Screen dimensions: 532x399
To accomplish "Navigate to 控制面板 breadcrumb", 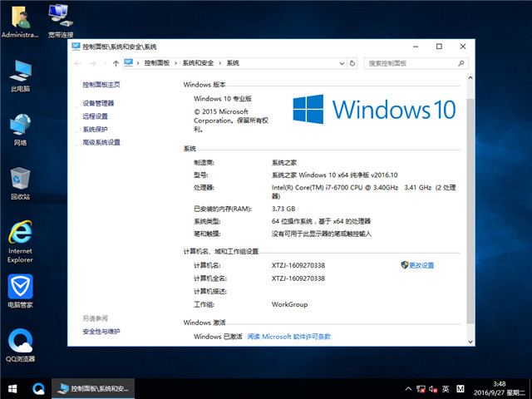I will click(157, 63).
